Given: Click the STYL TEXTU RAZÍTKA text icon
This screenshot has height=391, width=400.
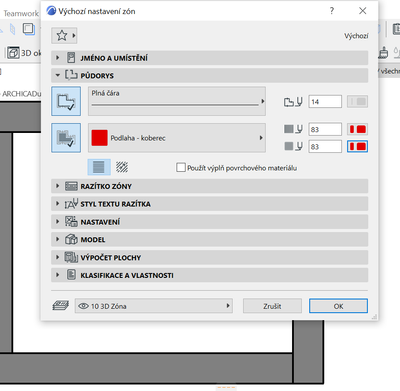Looking at the screenshot, I should pos(71,204).
